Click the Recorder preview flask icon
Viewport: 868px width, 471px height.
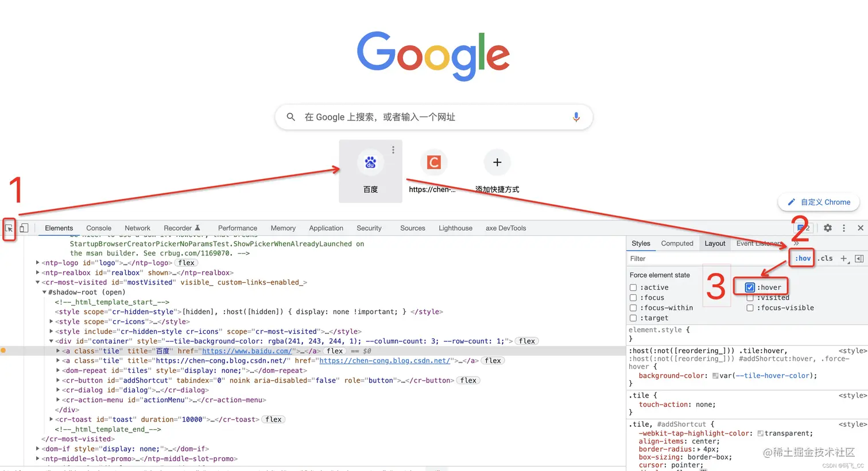point(197,228)
